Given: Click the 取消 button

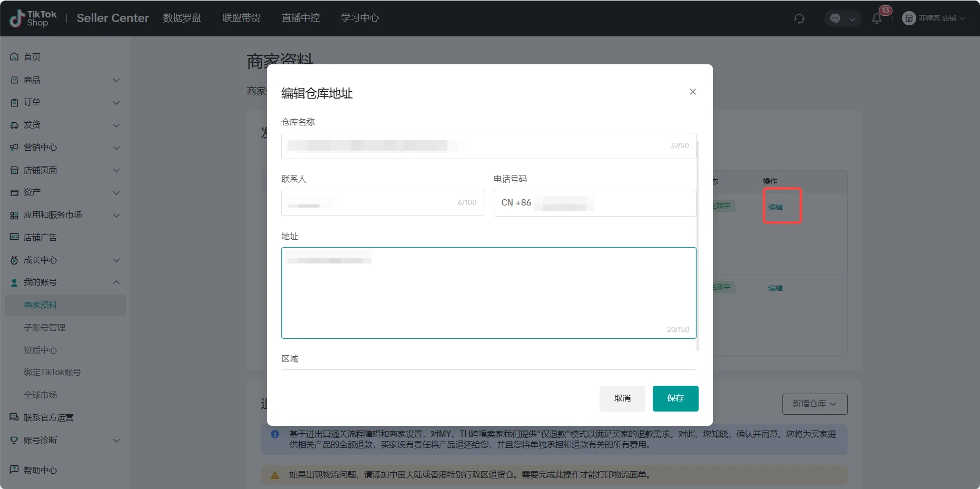Looking at the screenshot, I should (622, 398).
